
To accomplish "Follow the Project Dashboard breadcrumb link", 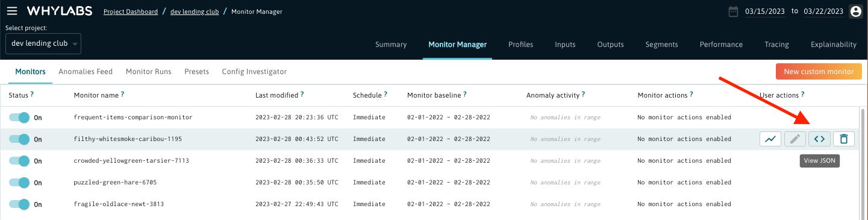I will [131, 11].
